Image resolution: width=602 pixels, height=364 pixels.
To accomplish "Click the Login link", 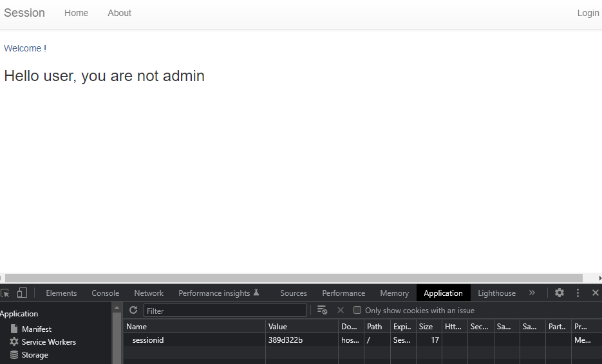I will pyautogui.click(x=588, y=13).
